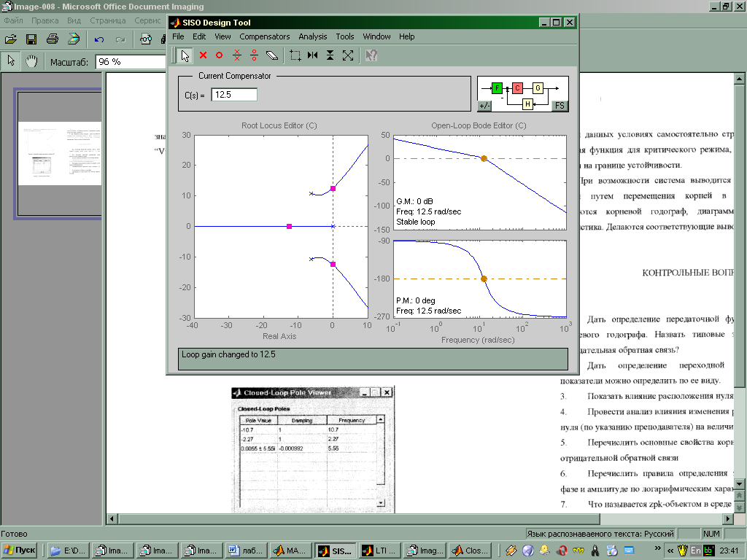Click the FS feedback structure button
The width and height of the screenshot is (747, 560).
click(560, 106)
